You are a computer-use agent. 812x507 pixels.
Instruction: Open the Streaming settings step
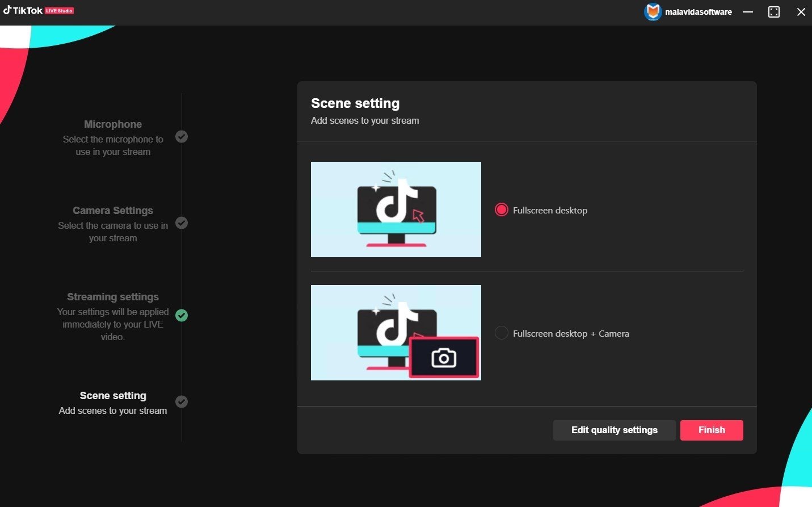112,296
